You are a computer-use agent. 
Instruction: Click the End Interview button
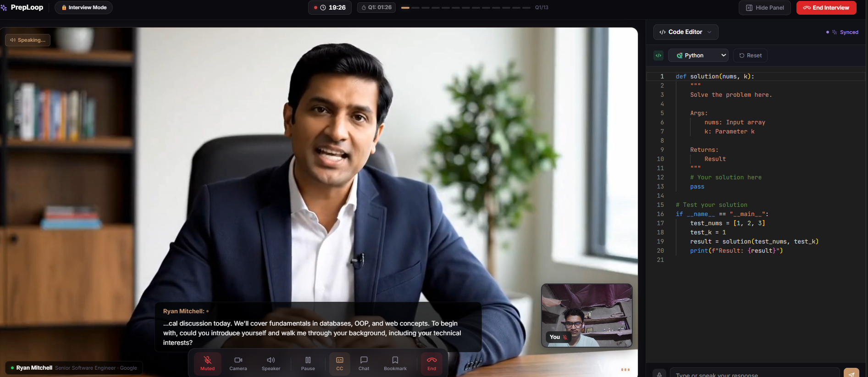coord(826,8)
